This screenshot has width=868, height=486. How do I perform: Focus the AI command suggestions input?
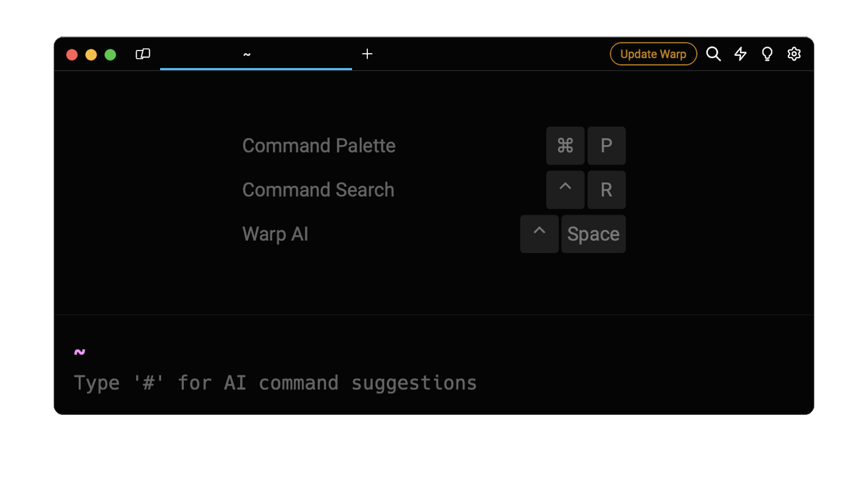click(x=276, y=383)
